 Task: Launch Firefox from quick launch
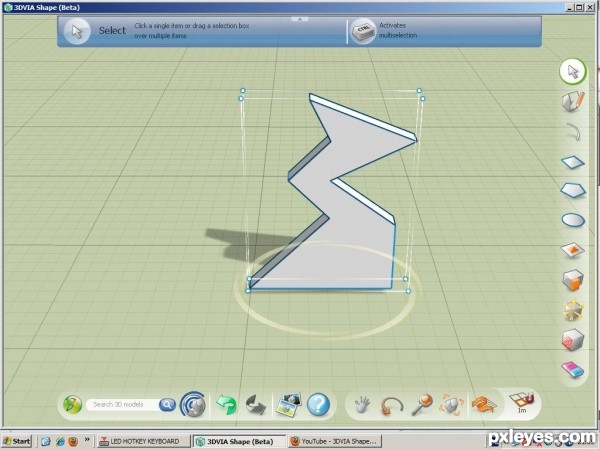pos(73,442)
